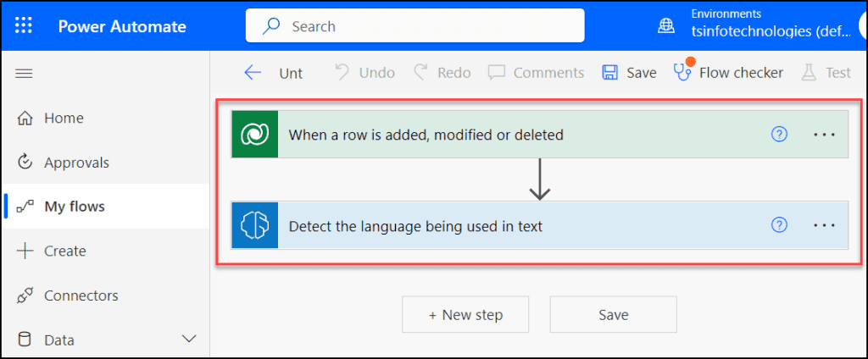The width and height of the screenshot is (868, 359).
Task: Click Test in the toolbar
Action: click(826, 73)
